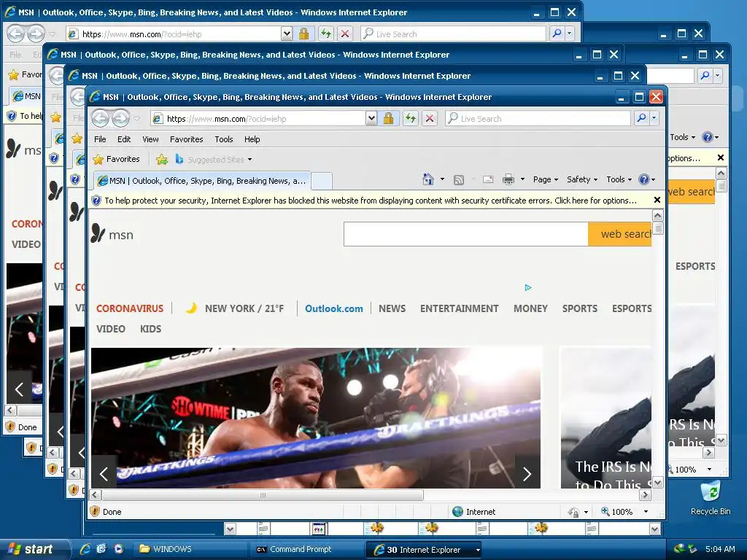Click the Back button in the front IE window

(101, 118)
